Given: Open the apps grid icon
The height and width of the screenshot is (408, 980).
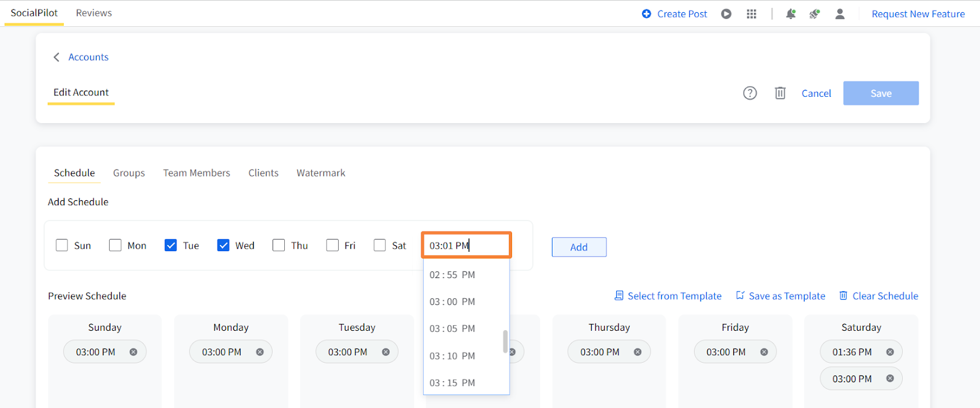Looking at the screenshot, I should point(752,13).
